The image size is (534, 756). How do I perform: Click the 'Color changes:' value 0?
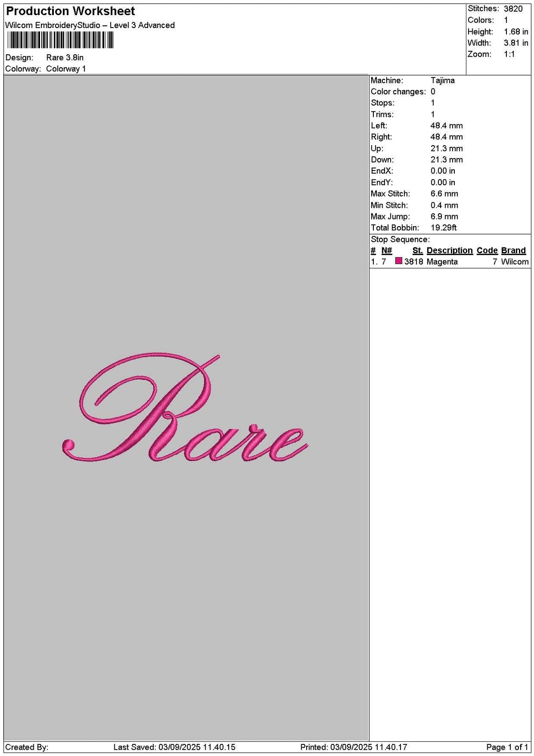point(433,92)
